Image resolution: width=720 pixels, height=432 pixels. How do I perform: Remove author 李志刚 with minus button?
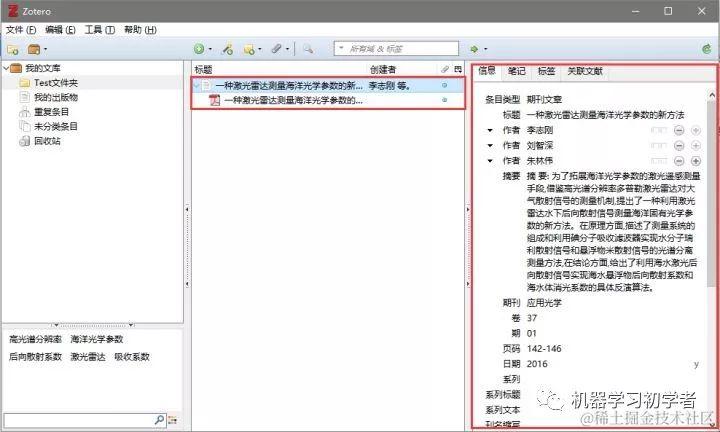coord(679,130)
